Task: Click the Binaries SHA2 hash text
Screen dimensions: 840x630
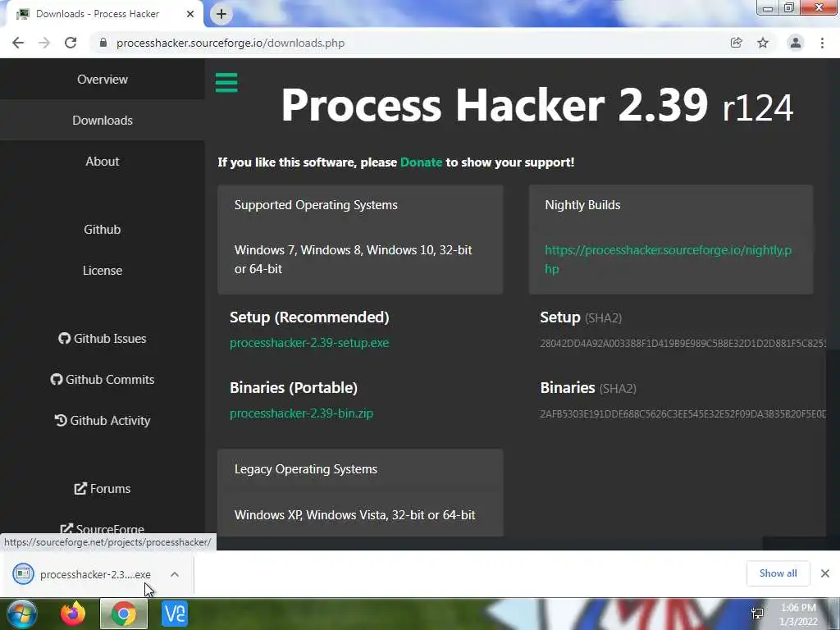Action: [x=683, y=414]
